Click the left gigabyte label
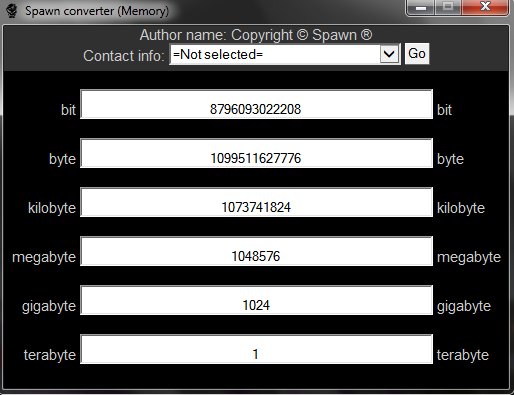 coord(49,306)
